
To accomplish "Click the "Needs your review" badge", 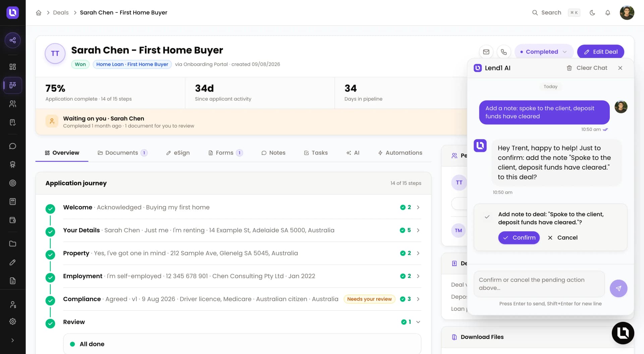I will (369, 299).
